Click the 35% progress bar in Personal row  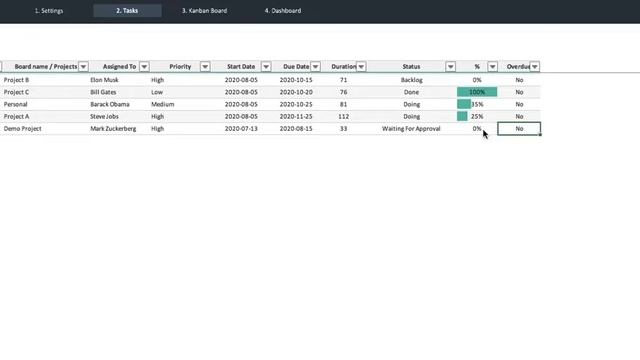click(464, 104)
